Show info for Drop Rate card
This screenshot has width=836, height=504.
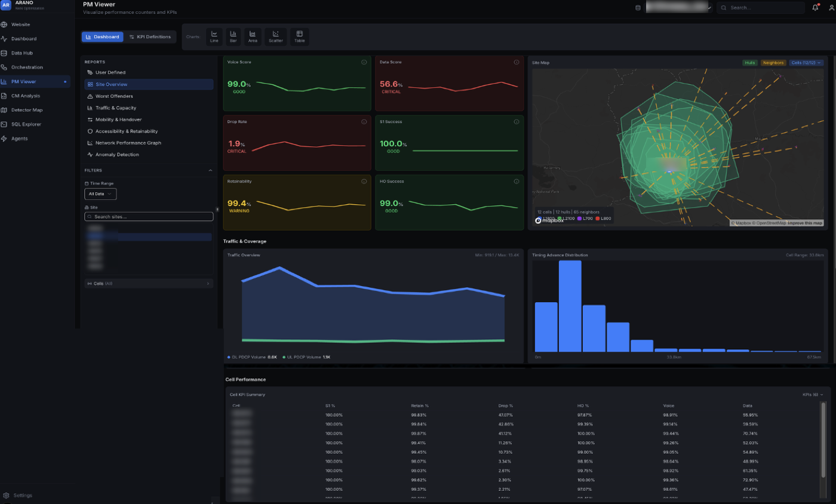[x=364, y=122]
